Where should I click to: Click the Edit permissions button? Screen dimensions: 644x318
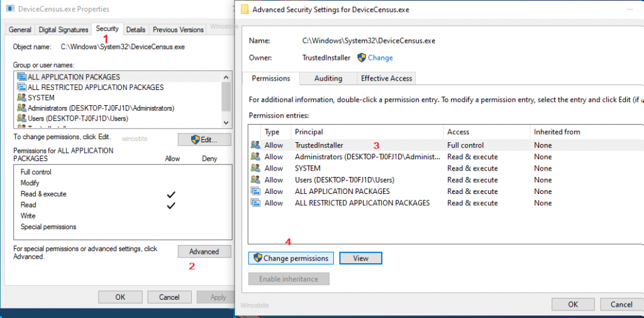tap(204, 140)
